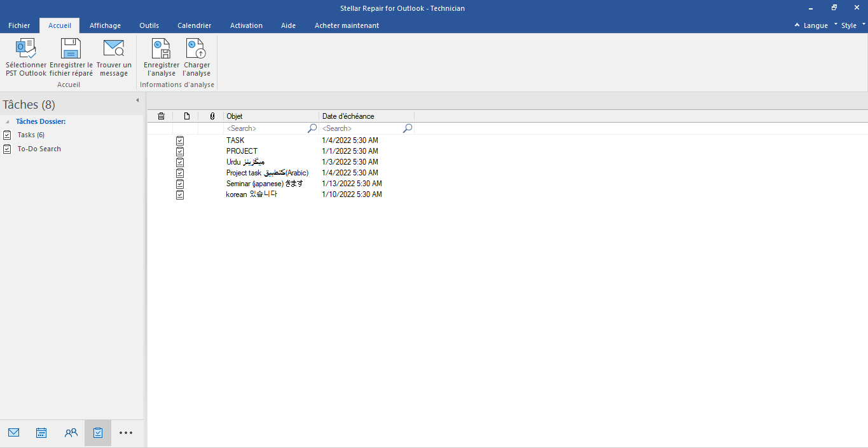The width and height of the screenshot is (868, 448).
Task: Click due date 1/13/2022 5:30 AM
Action: (352, 184)
